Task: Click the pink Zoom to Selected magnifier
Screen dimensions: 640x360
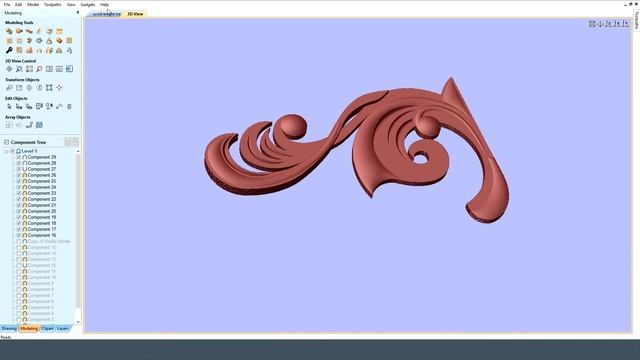Action: pos(39,69)
